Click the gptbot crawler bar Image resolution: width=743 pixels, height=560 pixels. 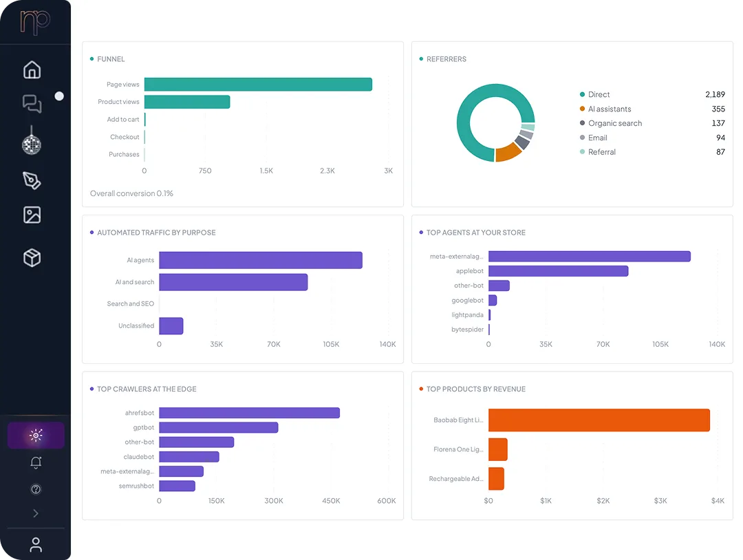click(x=219, y=427)
